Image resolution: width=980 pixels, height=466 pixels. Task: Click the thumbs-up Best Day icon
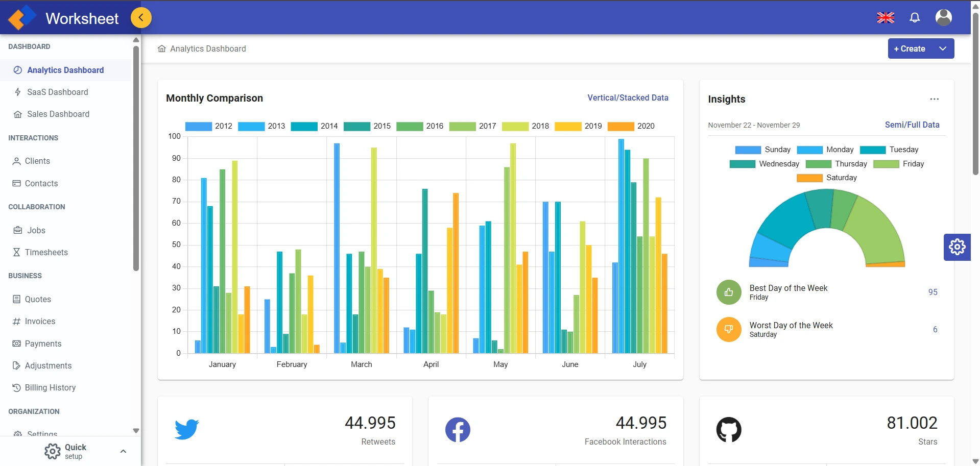click(729, 292)
